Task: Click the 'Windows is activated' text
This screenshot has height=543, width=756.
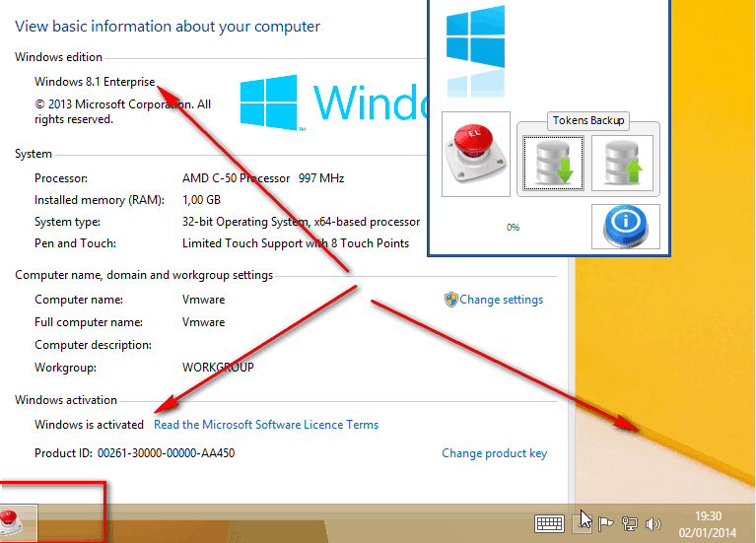Action: [89, 425]
